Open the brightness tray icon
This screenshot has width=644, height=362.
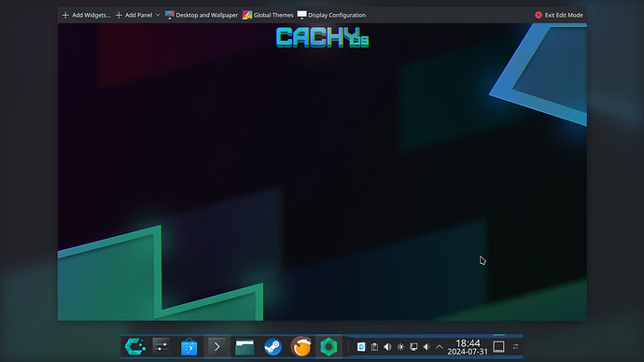click(400, 347)
